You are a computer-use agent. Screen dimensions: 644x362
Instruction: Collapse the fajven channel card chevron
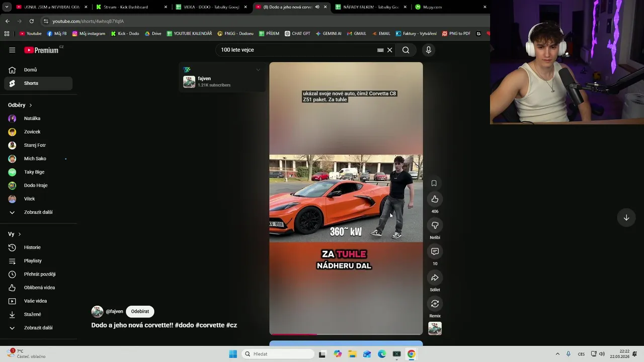coord(258,70)
